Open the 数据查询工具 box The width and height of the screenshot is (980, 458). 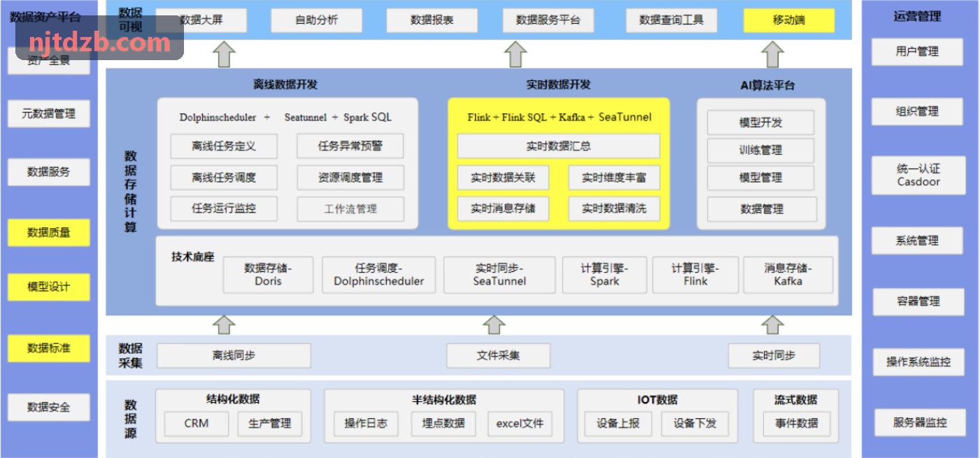[671, 20]
